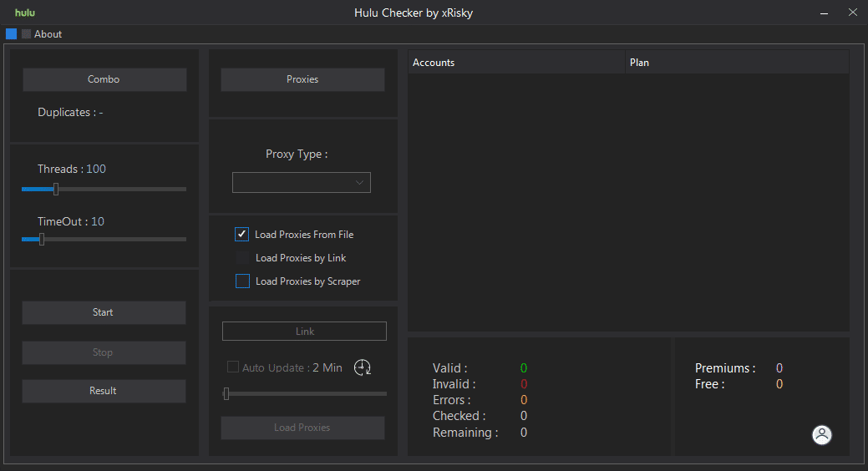Click the TimeOut slider handle

[x=42, y=239]
